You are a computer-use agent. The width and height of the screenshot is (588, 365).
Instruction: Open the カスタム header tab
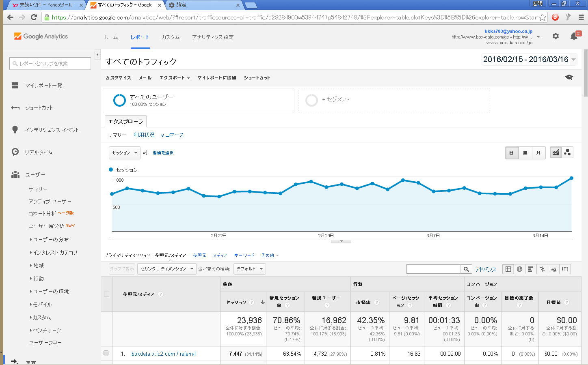(171, 37)
